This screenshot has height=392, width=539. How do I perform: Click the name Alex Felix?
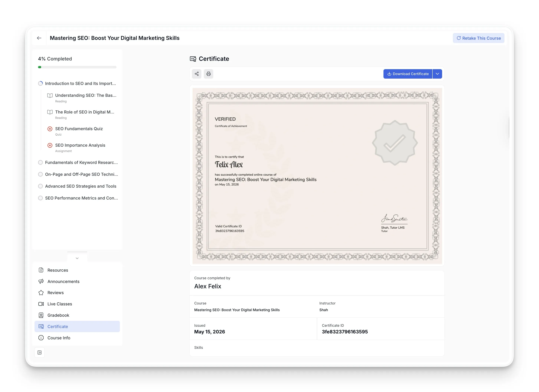(x=208, y=286)
